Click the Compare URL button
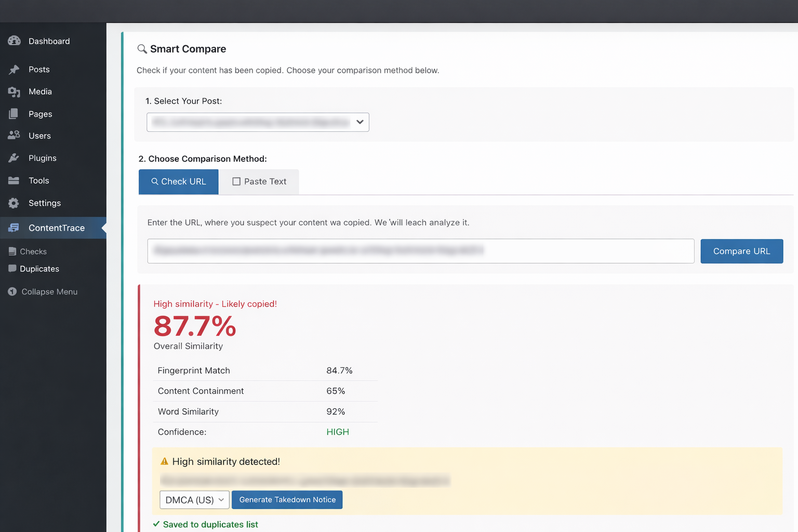Viewport: 798px width, 532px height. pos(741,251)
